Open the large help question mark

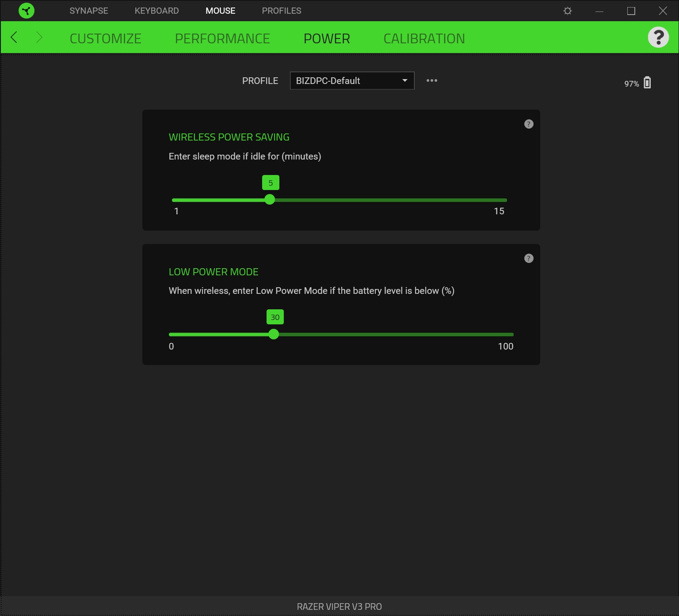pos(658,37)
